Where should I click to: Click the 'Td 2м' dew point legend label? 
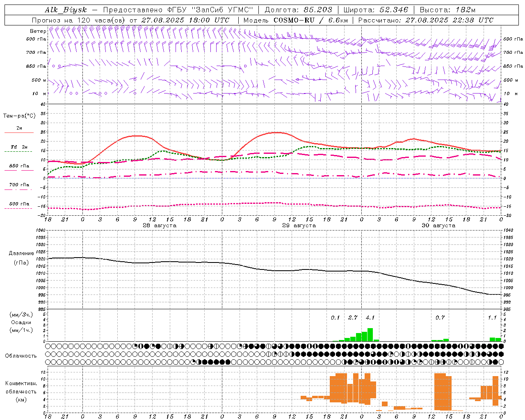point(19,147)
